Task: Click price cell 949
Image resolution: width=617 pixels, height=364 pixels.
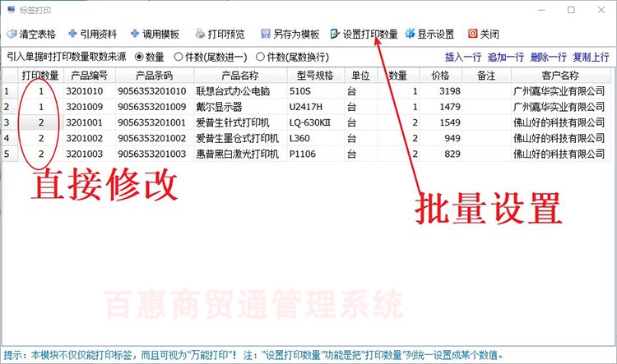Action: 440,138
